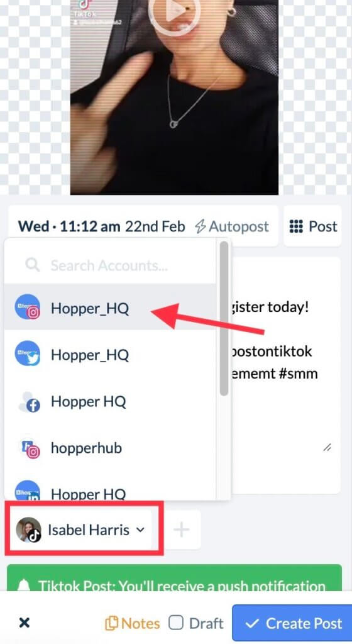Click the caption resize handle
352x644 pixels.
[x=327, y=448]
